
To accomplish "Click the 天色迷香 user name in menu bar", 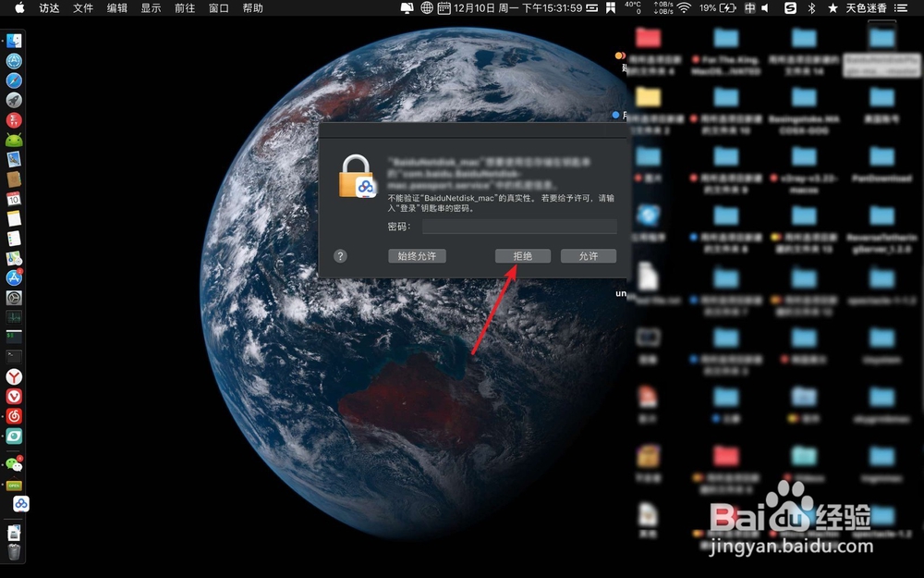I will click(x=867, y=7).
